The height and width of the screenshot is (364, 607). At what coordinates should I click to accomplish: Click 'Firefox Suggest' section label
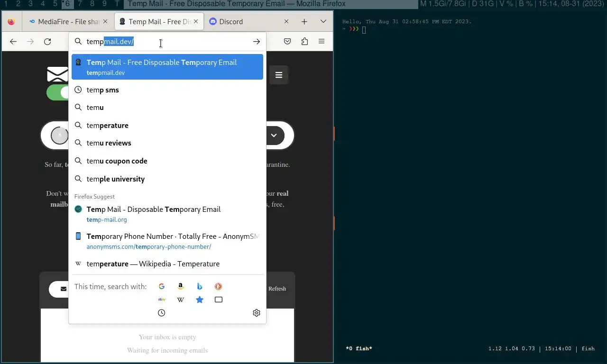pyautogui.click(x=94, y=197)
